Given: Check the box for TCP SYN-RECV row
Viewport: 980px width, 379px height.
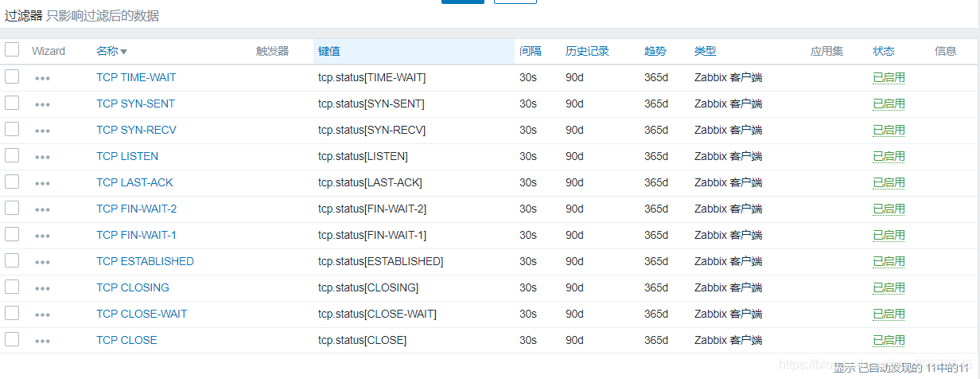Looking at the screenshot, I should pyautogui.click(x=12, y=129).
